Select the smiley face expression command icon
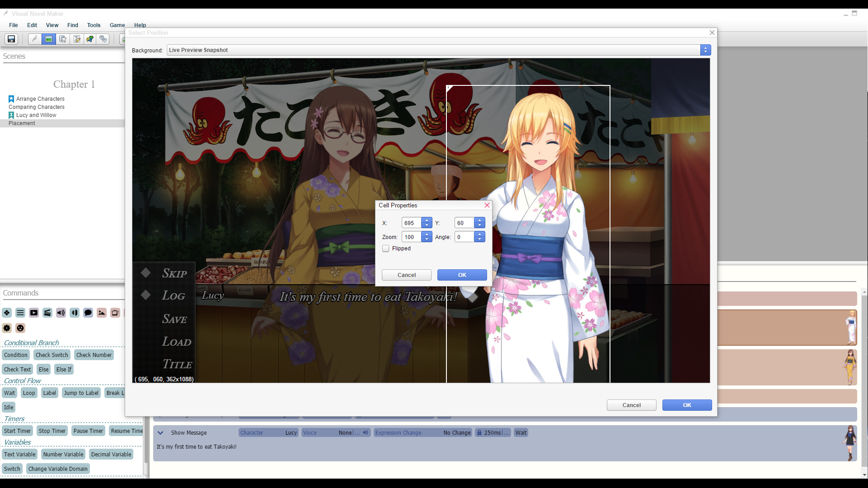868x488 pixels. point(20,328)
